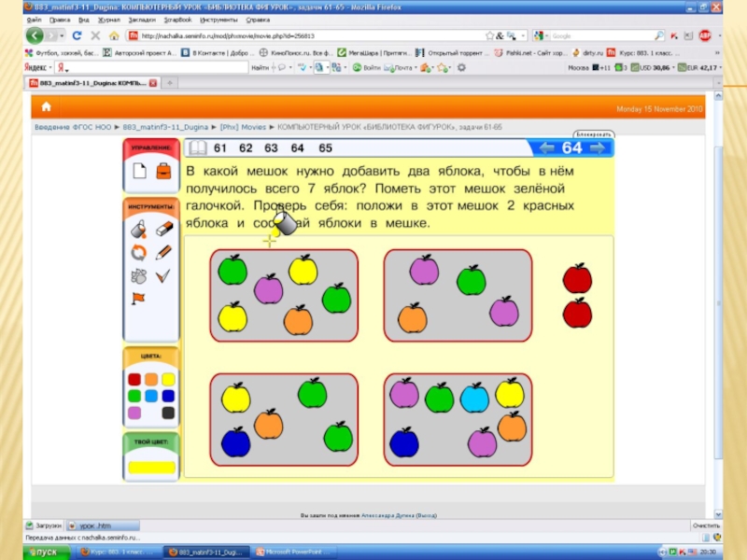Screen dimensions: 747x560
Task: Bookmark page with the star icon
Action: pyautogui.click(x=489, y=35)
